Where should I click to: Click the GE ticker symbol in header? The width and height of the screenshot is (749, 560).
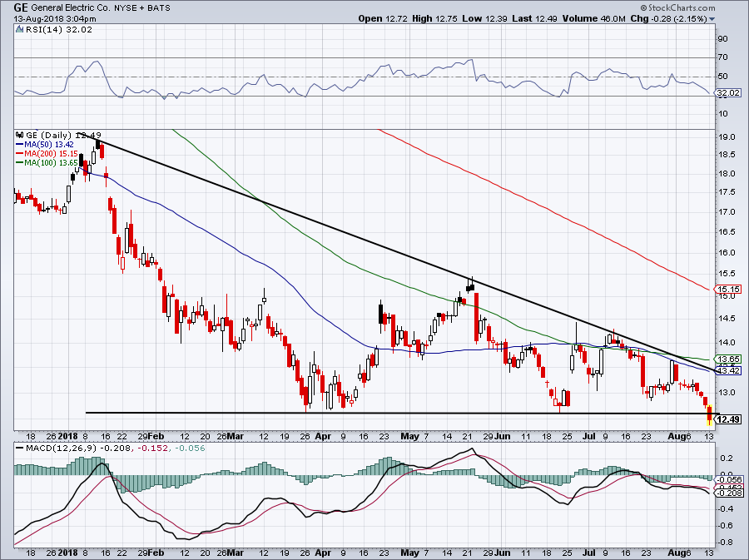21,7
